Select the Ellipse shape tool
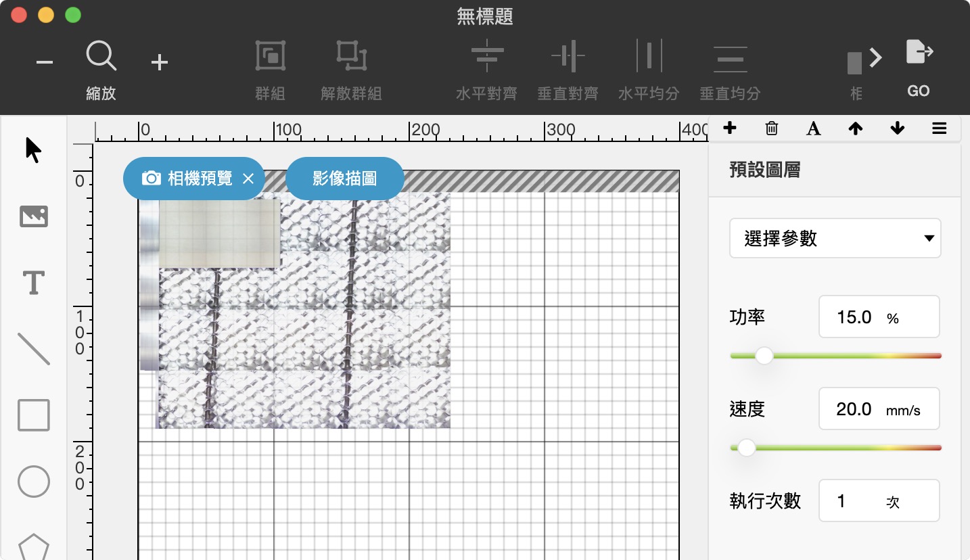The image size is (970, 560). point(33,482)
